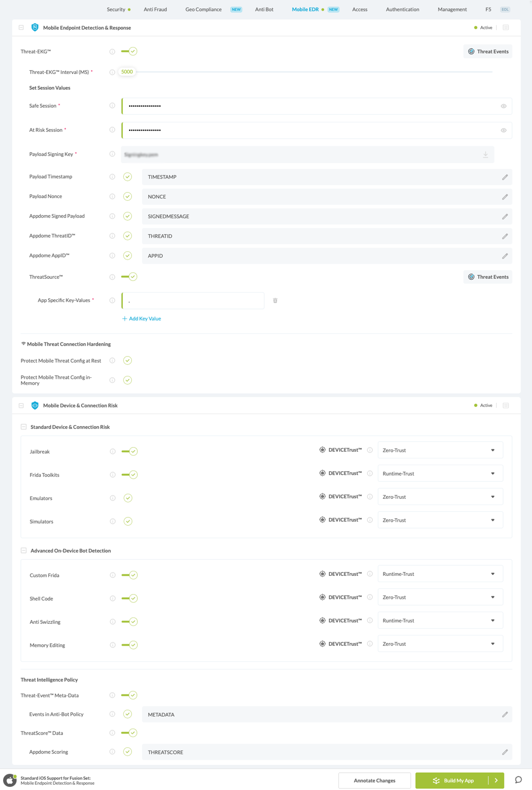The height and width of the screenshot is (790, 532).
Task: Click the edit pencil for Payload Timestamp
Action: point(505,177)
